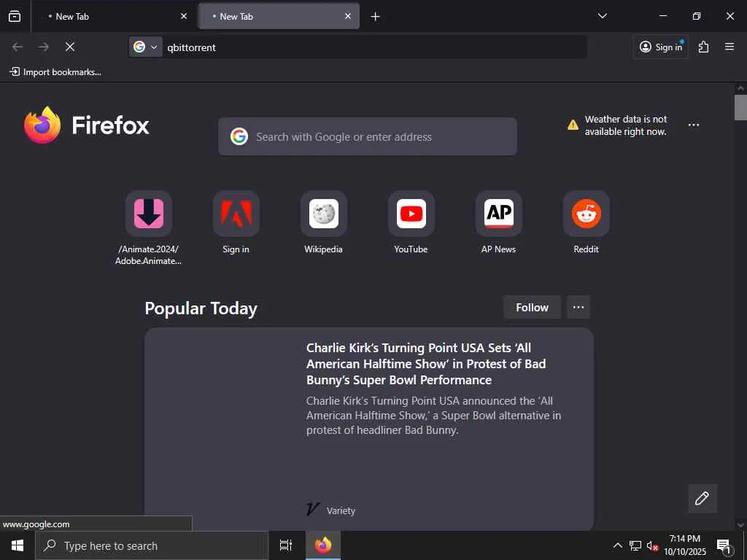The height and width of the screenshot is (560, 747).
Task: Go back one page
Action: click(18, 47)
